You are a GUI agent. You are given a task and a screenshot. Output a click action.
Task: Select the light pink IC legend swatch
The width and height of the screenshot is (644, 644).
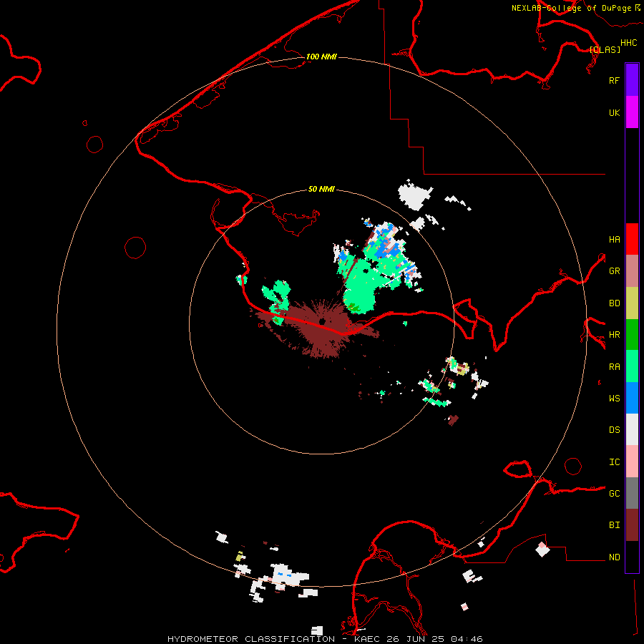[x=632, y=462]
